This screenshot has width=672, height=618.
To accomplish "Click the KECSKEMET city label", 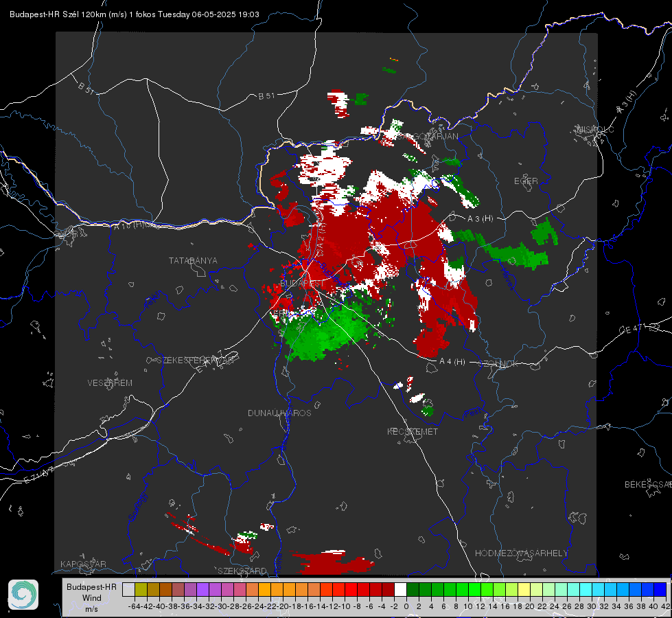I will tap(413, 432).
